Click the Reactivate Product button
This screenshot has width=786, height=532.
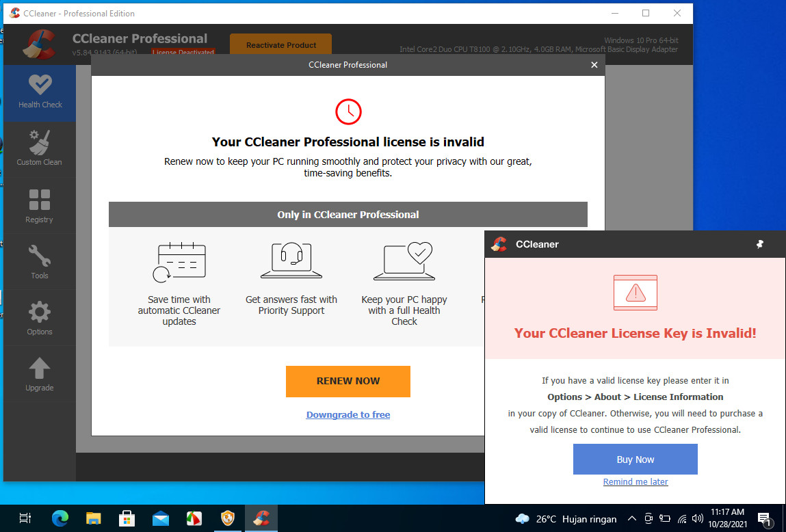(x=280, y=44)
